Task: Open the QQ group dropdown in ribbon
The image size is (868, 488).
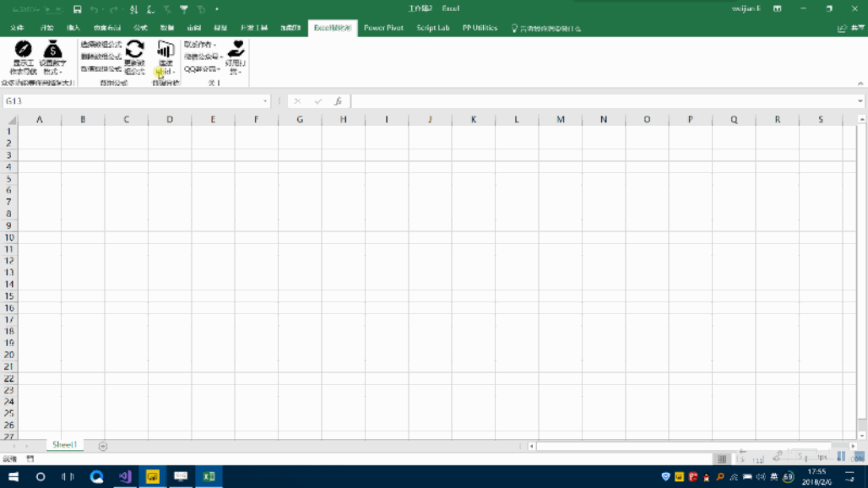Action: pyautogui.click(x=203, y=69)
